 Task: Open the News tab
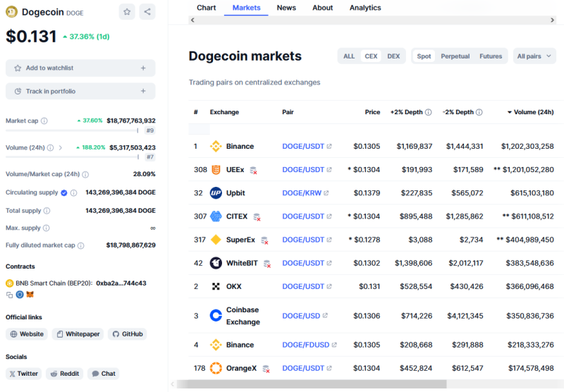pos(286,8)
